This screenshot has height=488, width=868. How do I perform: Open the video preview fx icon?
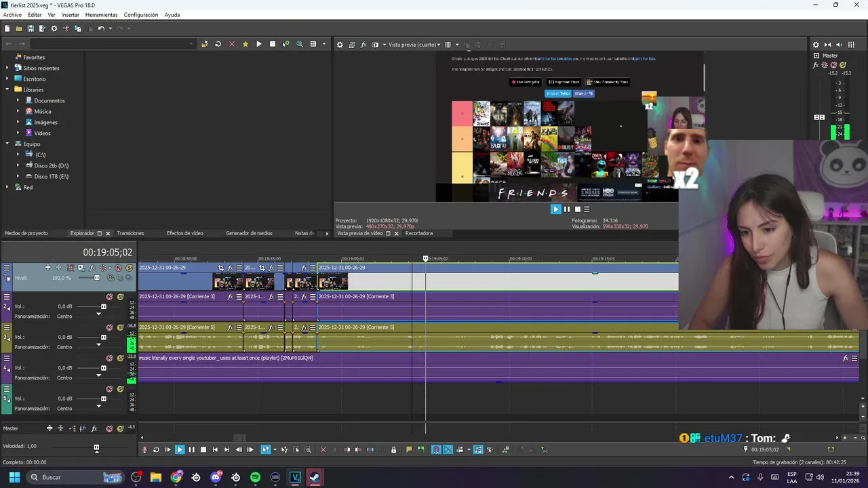(x=363, y=45)
